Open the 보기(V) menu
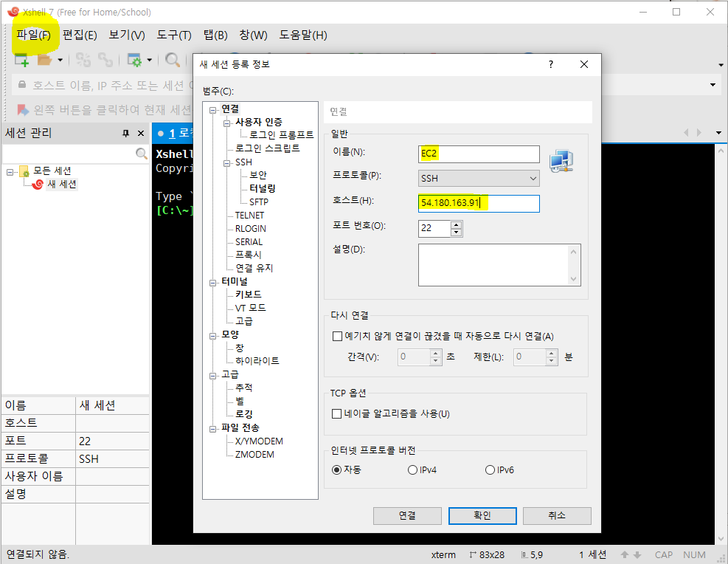Viewport: 728px width, 564px height. pyautogui.click(x=127, y=35)
